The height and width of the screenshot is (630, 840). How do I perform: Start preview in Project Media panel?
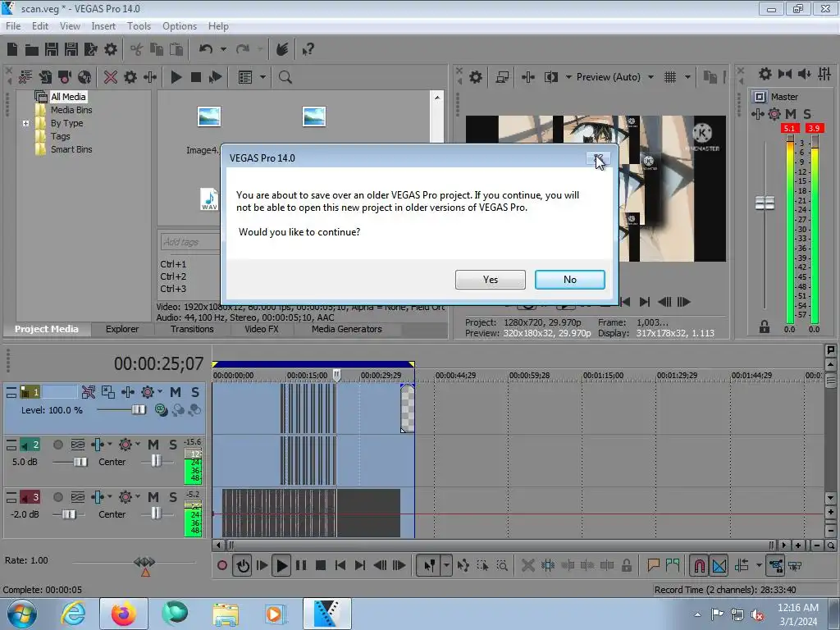pyautogui.click(x=176, y=77)
